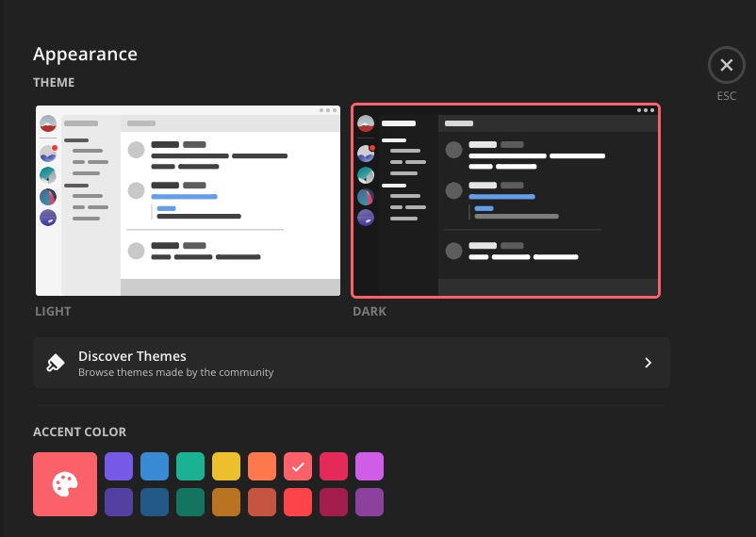The height and width of the screenshot is (537, 756).
Task: Pick the teal accent color swatch
Action: (190, 466)
